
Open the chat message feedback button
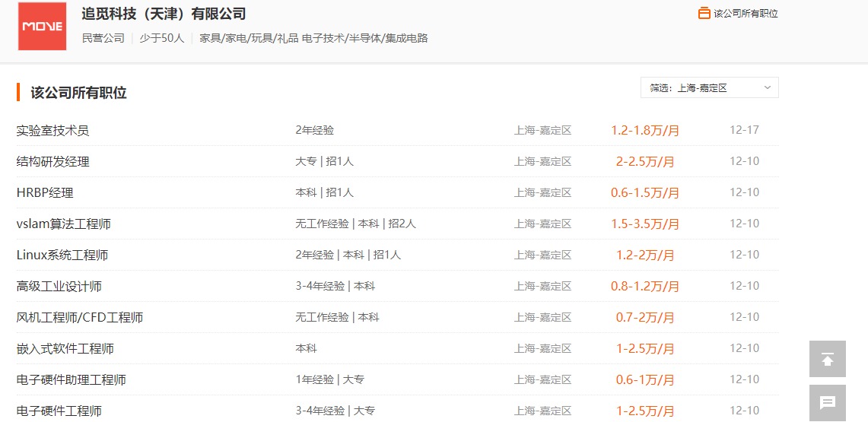pyautogui.click(x=828, y=403)
